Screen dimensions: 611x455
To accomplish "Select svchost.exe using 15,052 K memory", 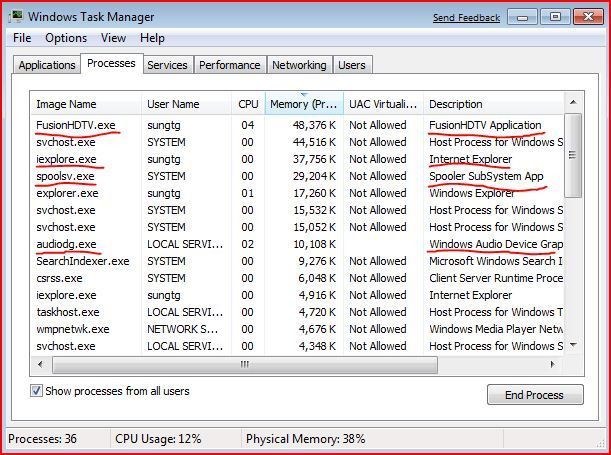I will click(297, 227).
